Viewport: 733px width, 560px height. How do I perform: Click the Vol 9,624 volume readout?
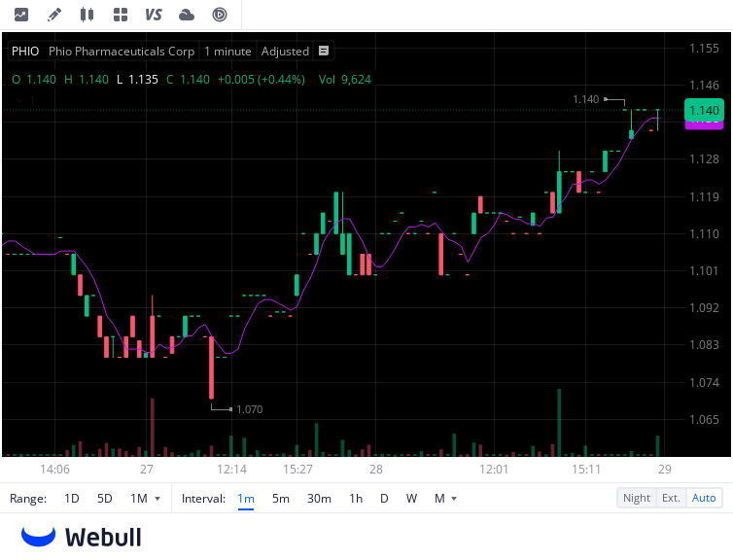(345, 80)
